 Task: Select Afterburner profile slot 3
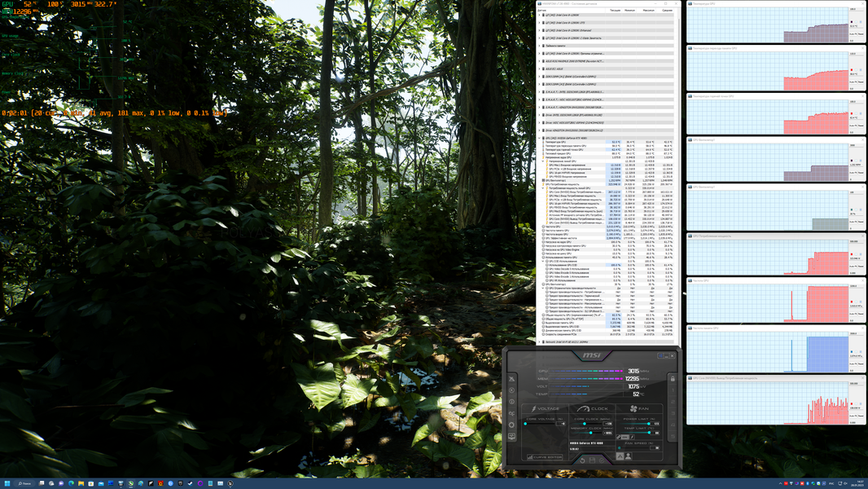click(x=673, y=414)
